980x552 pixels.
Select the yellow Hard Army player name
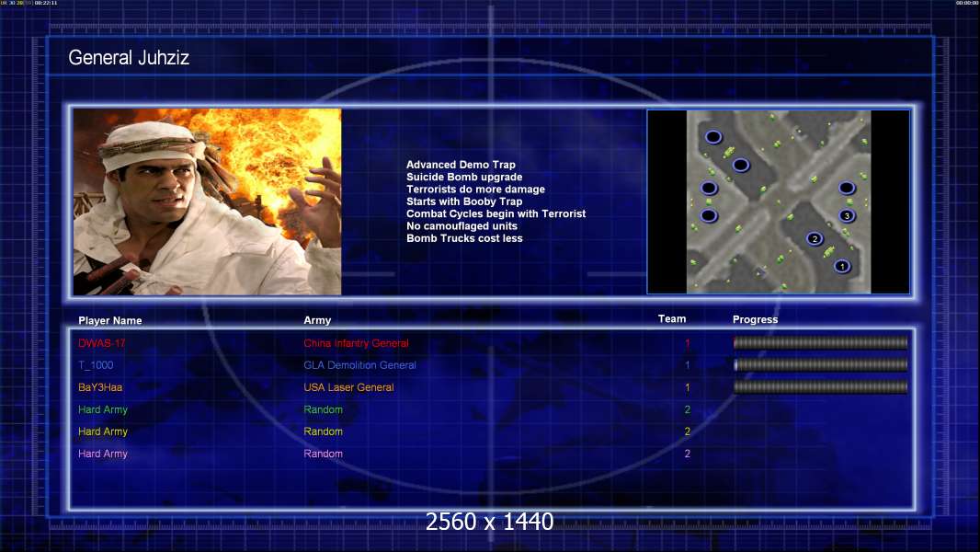102,431
